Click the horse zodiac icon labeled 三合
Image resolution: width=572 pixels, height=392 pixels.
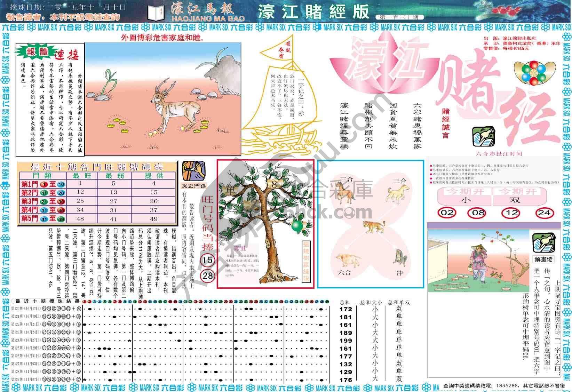pyautogui.click(x=346, y=193)
